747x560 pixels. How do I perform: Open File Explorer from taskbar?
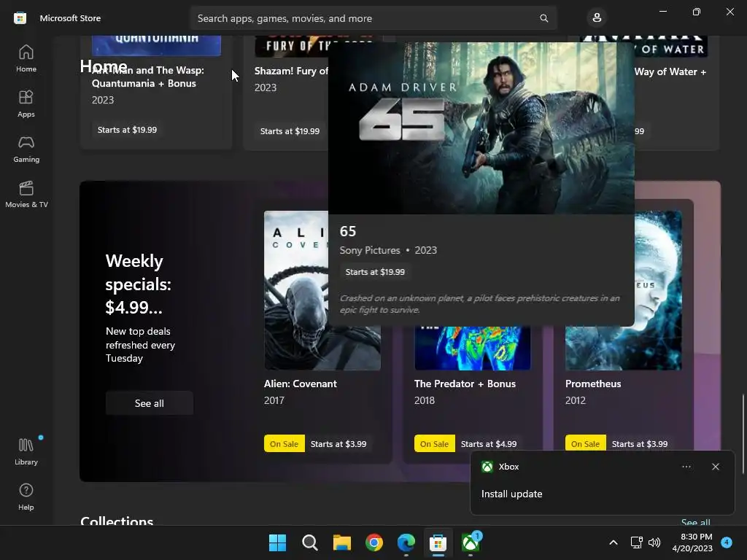pyautogui.click(x=341, y=542)
